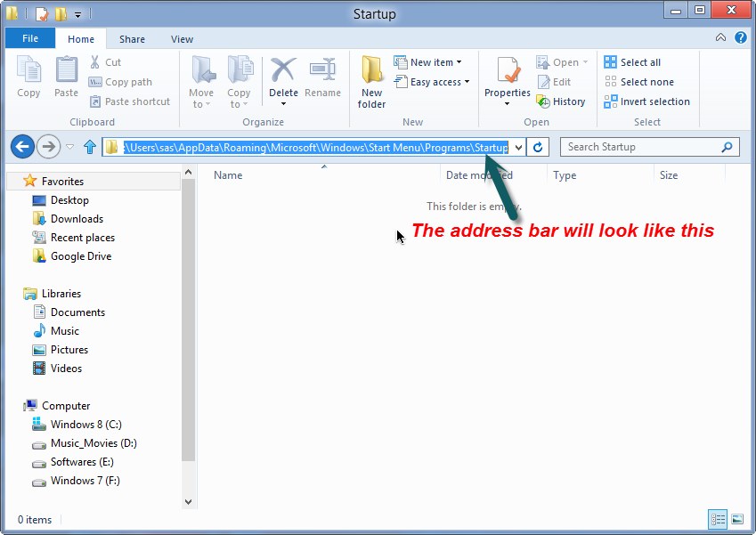
Task: Open the Pictures library
Action: [x=69, y=350]
